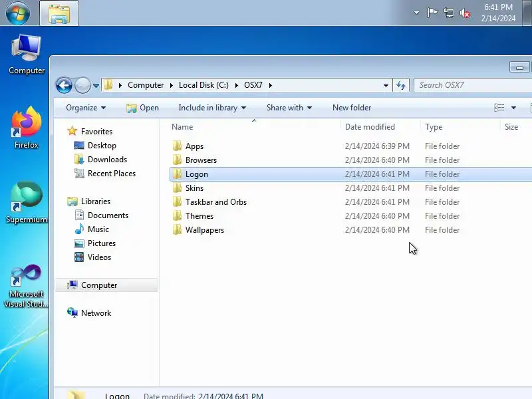532x399 pixels.
Task: Go back with the Explorer Back arrow
Action: [64, 85]
